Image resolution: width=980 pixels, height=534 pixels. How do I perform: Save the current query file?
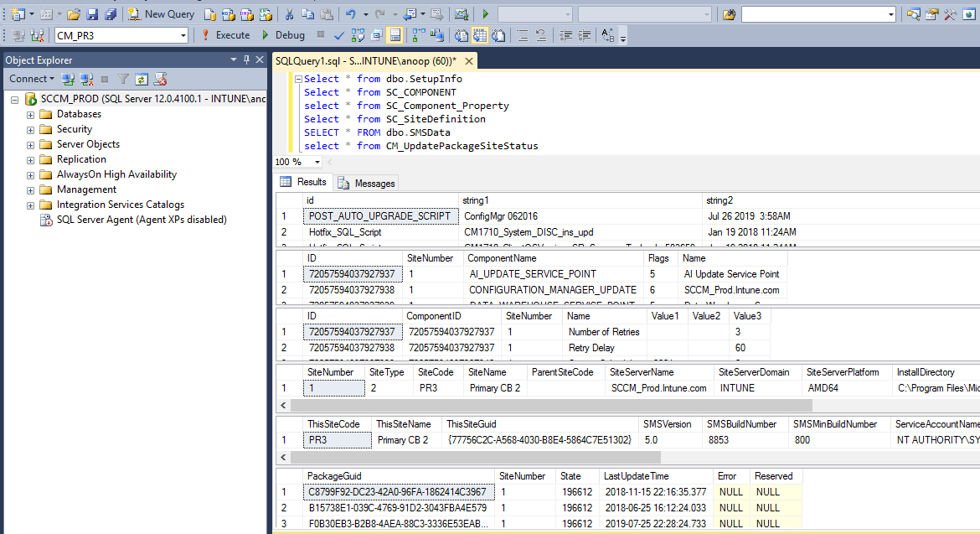pyautogui.click(x=92, y=13)
